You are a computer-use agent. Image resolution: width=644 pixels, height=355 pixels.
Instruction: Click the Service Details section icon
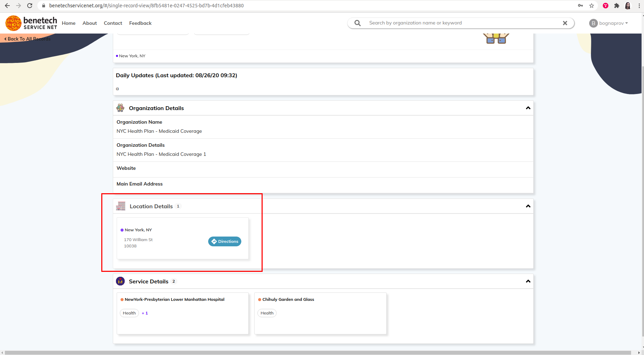click(120, 281)
